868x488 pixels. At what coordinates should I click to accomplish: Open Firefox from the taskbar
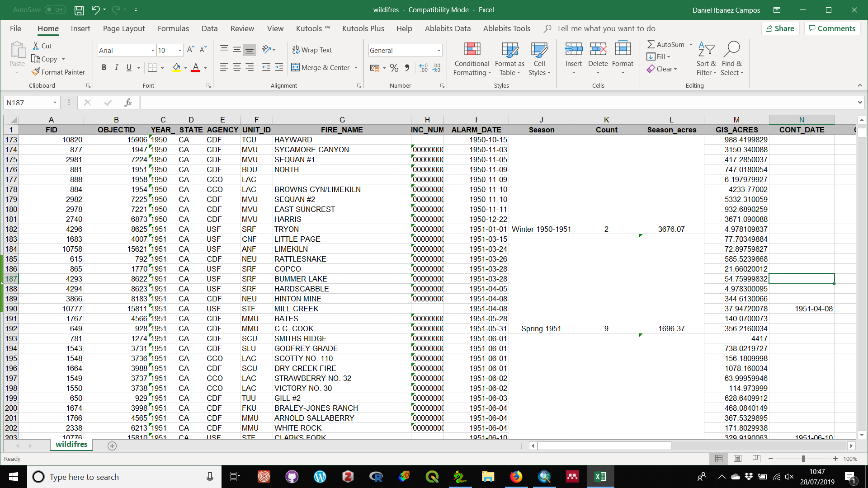pos(516,477)
